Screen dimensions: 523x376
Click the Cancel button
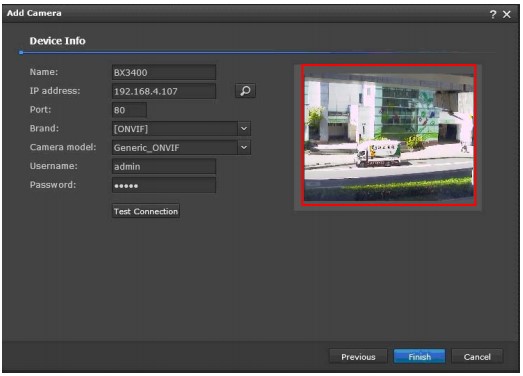click(x=477, y=357)
